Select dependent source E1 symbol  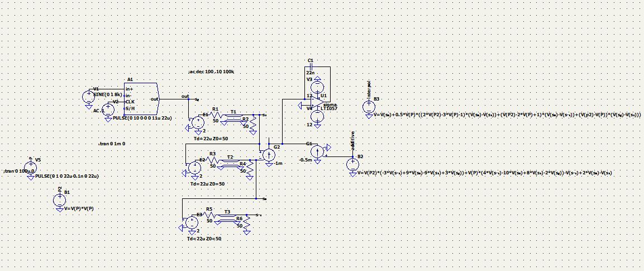point(198,123)
